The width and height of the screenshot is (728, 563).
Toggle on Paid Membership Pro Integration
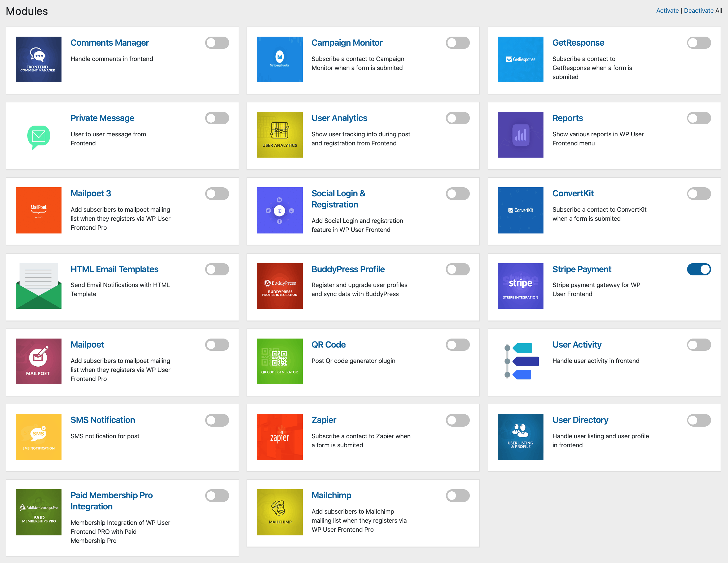(217, 496)
